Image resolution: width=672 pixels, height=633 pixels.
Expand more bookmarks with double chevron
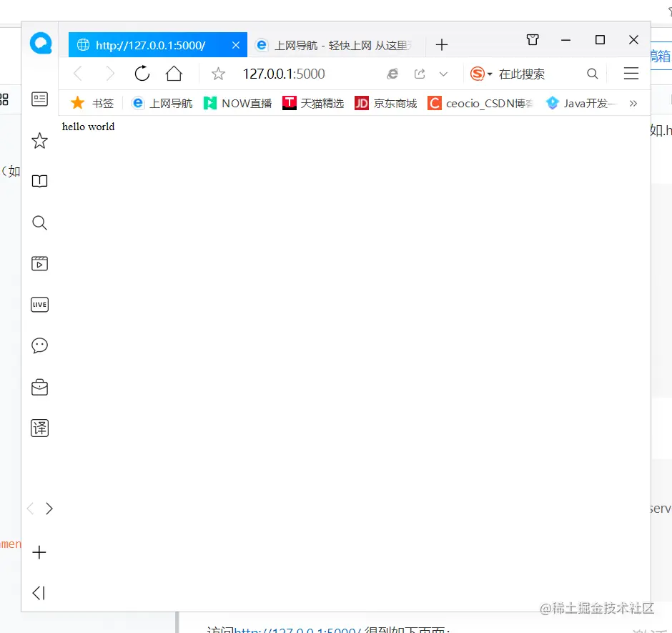coord(633,104)
